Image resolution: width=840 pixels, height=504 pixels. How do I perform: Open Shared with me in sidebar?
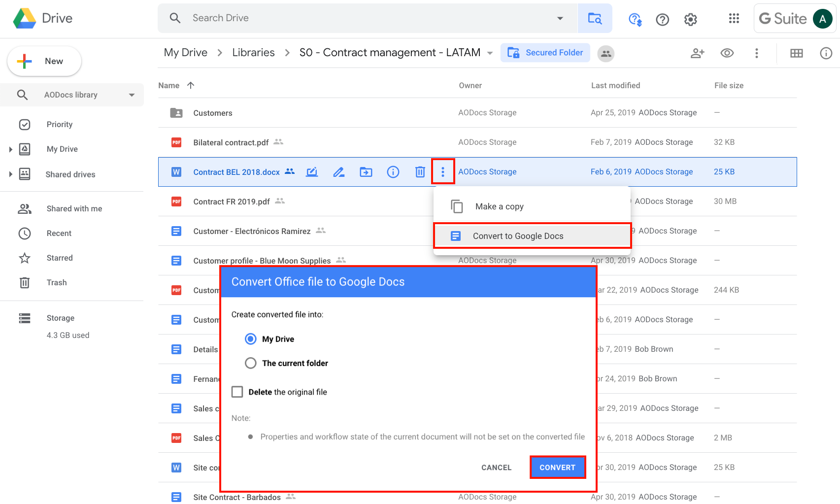(x=74, y=208)
